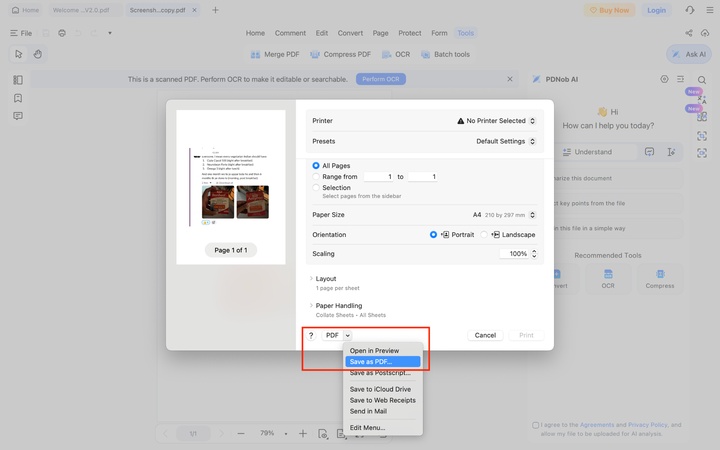The width and height of the screenshot is (720, 450).
Task: Click the PDF dropdown arrow button
Action: tap(348, 336)
